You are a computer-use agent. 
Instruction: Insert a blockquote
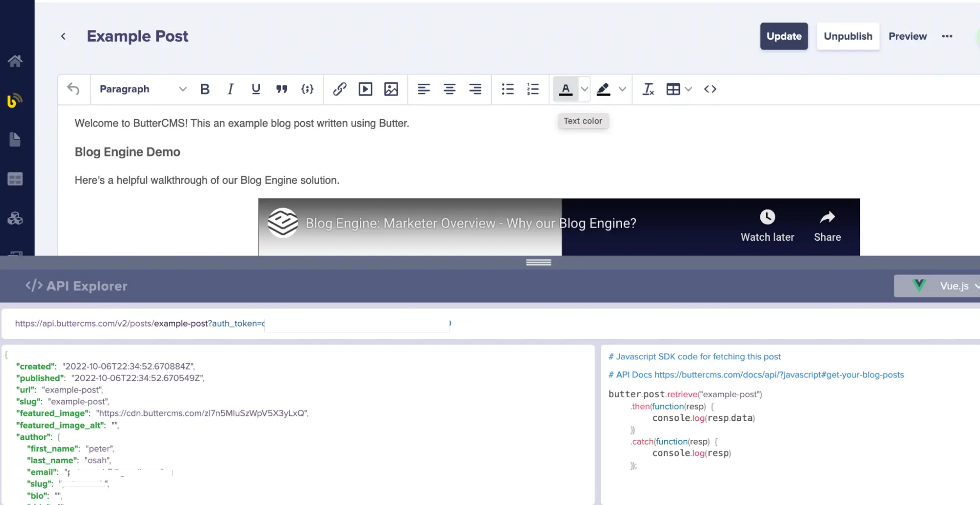(281, 89)
